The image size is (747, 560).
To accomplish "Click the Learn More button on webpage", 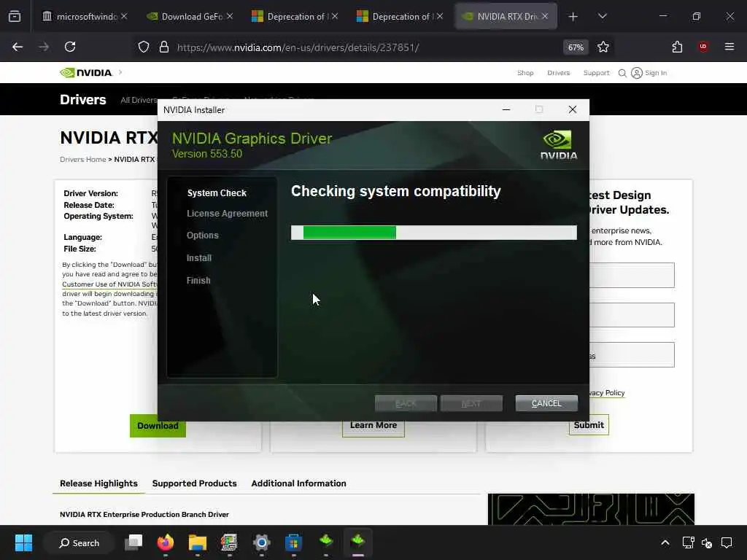I will [373, 425].
